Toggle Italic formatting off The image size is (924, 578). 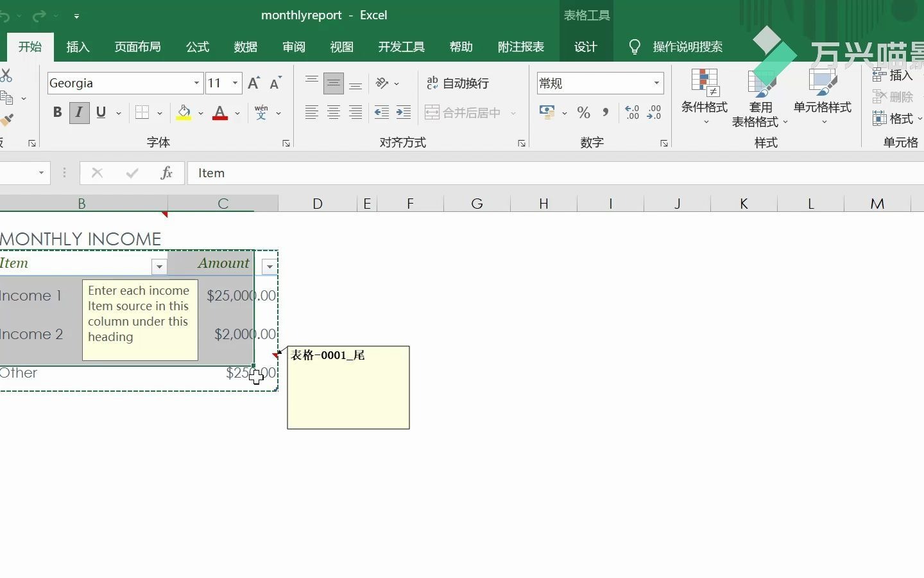click(79, 113)
